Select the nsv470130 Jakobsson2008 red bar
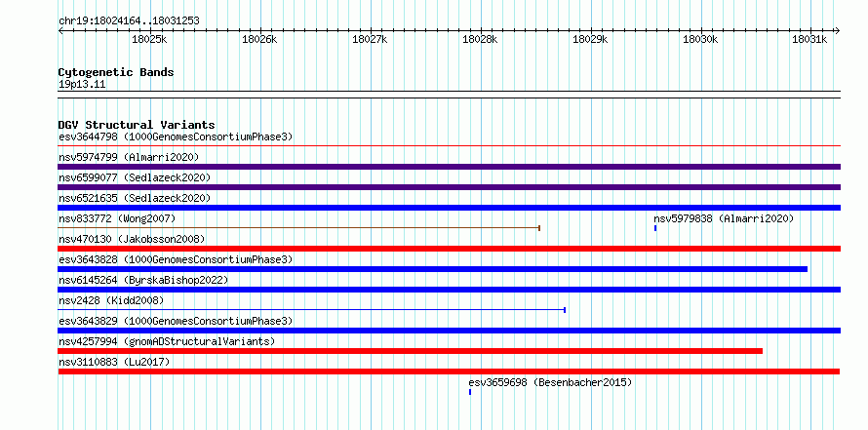Viewport: 868px width, 430px height. pyautogui.click(x=449, y=249)
